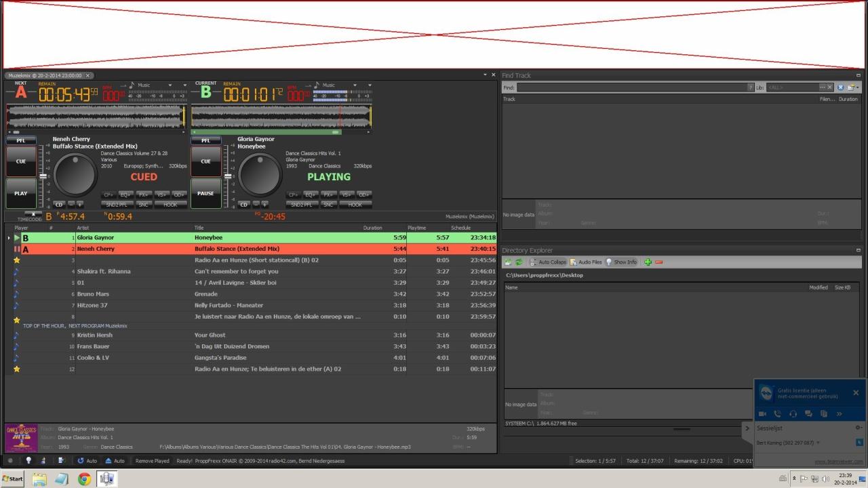Toggle the Auto Collaps option in Directory Explorer

point(548,262)
